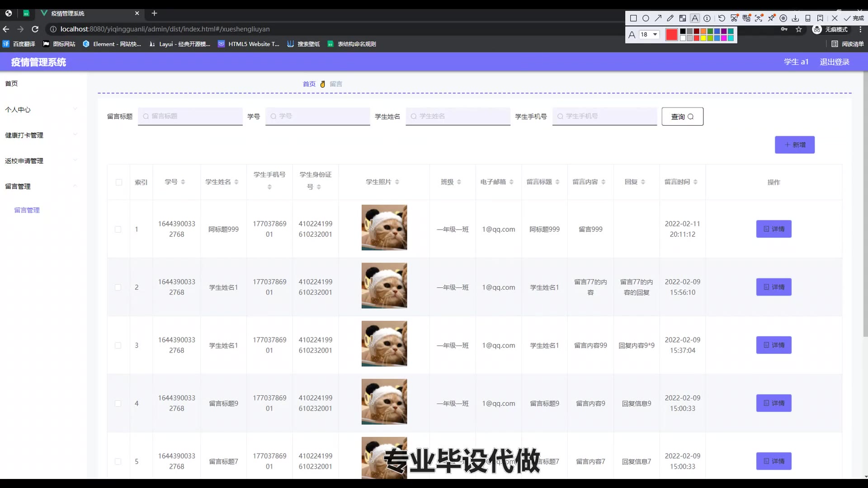Select the arrow drawing tool
The width and height of the screenshot is (868, 488).
658,18
